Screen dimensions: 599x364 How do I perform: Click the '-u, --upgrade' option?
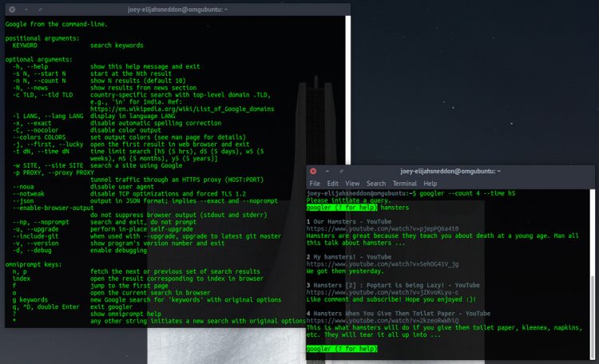(35, 229)
